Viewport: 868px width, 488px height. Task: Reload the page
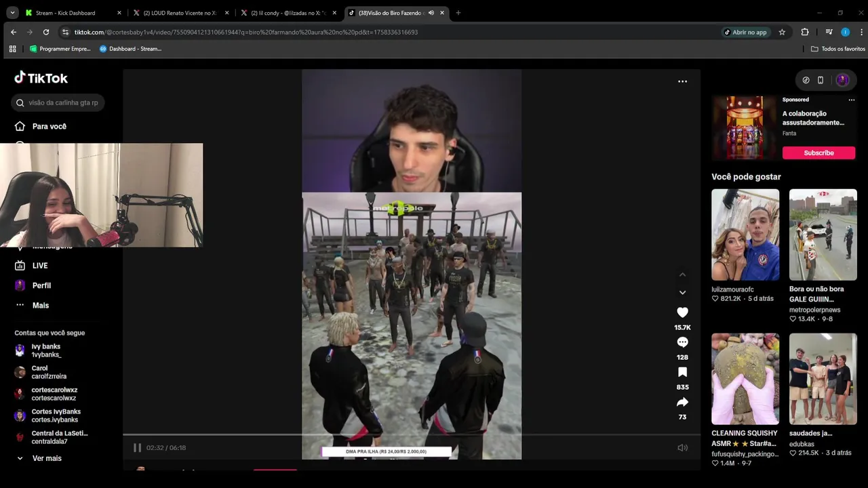46,32
